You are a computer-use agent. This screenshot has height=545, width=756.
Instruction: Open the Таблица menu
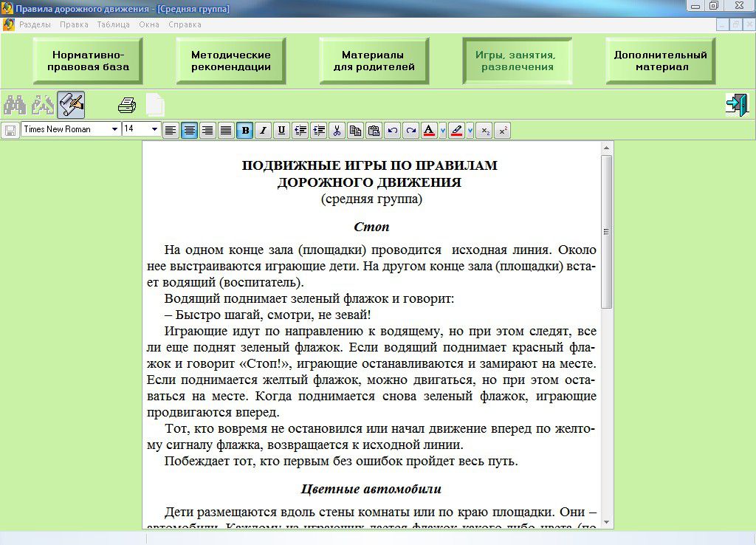tap(113, 24)
